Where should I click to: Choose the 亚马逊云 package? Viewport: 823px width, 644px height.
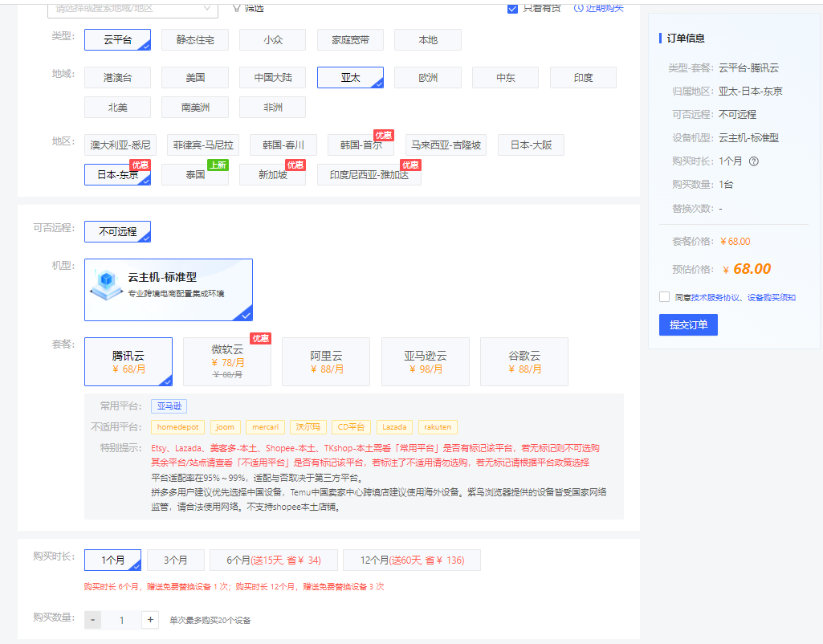coord(425,361)
